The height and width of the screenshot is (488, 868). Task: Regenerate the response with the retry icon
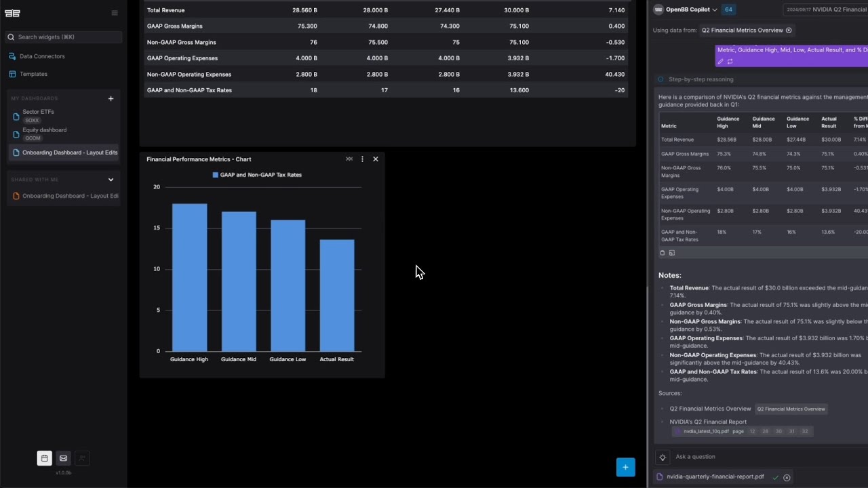[x=730, y=62]
